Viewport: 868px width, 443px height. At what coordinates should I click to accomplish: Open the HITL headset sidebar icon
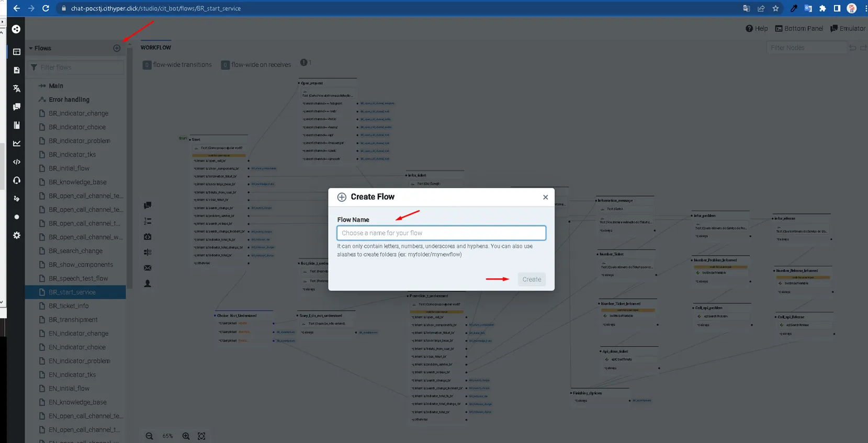coord(17,180)
